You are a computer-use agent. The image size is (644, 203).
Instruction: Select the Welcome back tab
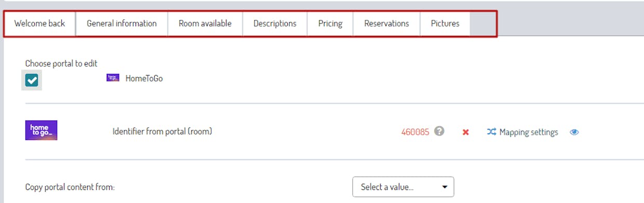pos(39,23)
